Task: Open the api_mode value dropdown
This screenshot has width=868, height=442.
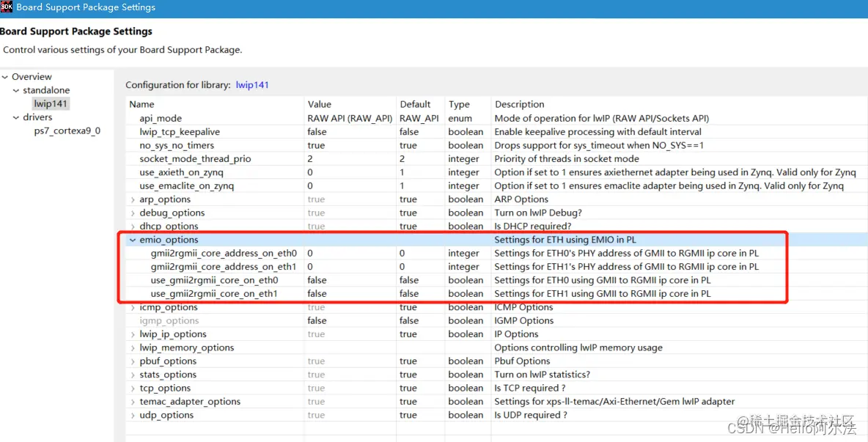Action: point(345,118)
